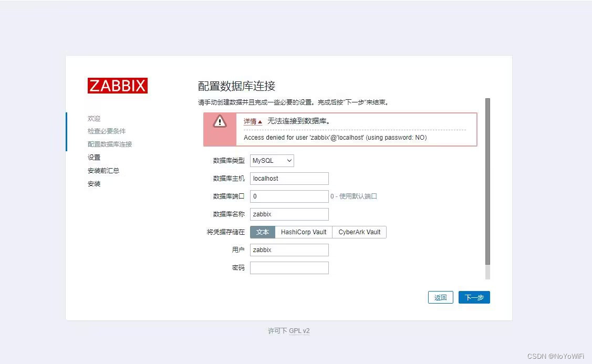Click the 下一步 button
The image size is (592, 364).
tap(473, 297)
